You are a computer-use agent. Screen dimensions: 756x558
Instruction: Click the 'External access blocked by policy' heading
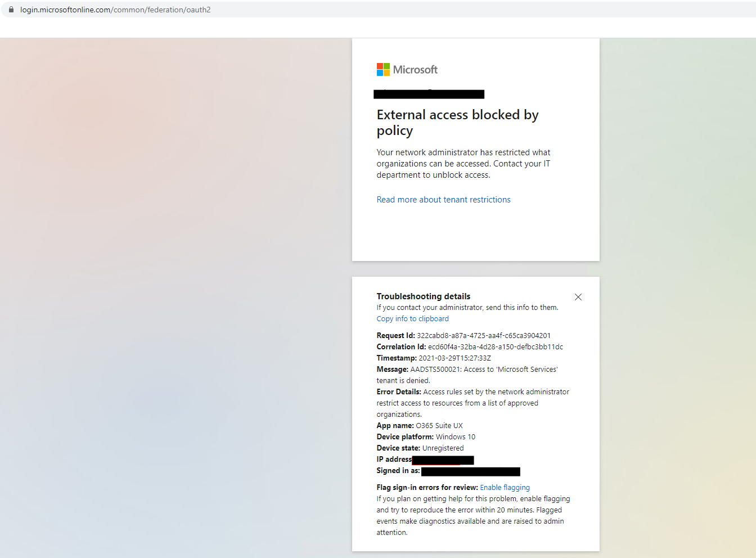[x=457, y=123]
